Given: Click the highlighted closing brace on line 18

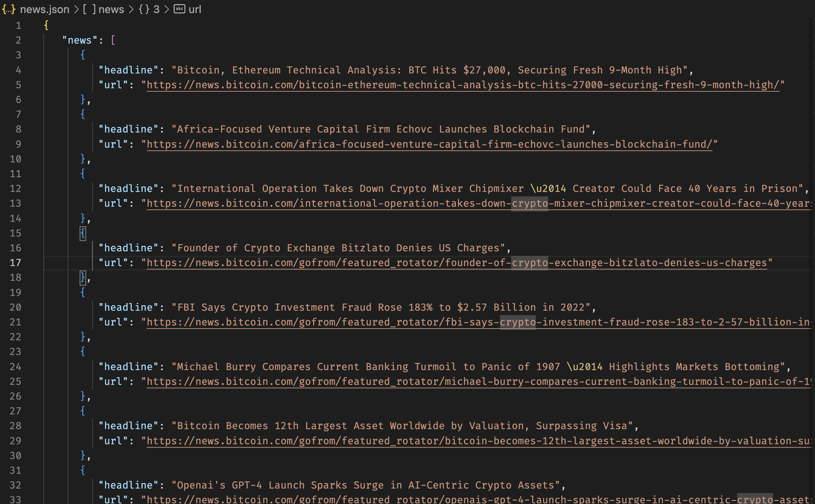Looking at the screenshot, I should click(83, 278).
